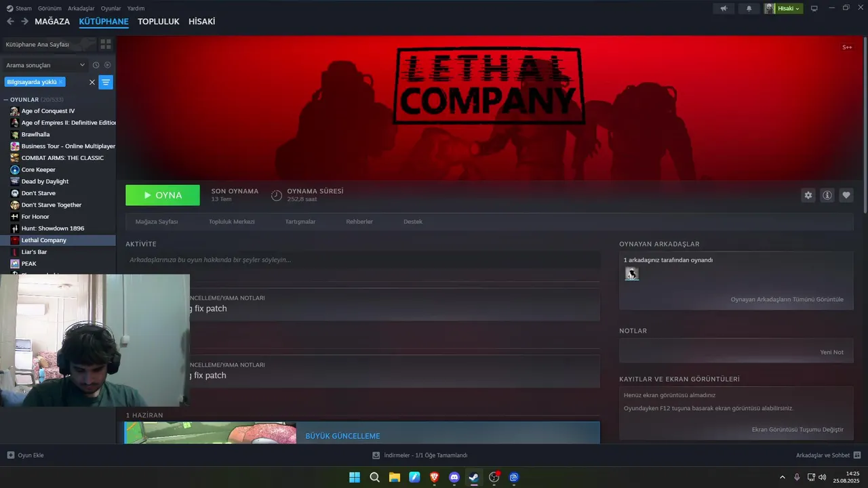Go to HİSAKİ profile tab

point(201,22)
